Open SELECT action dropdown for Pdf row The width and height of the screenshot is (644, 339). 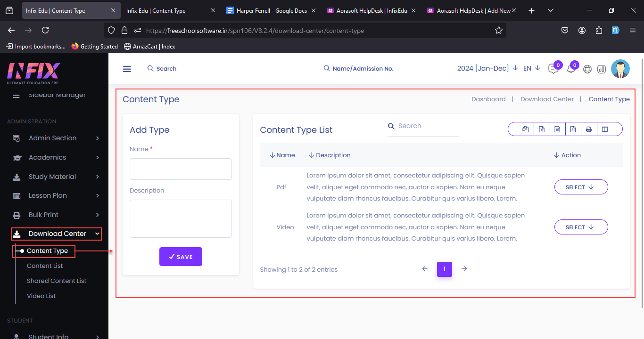click(581, 187)
